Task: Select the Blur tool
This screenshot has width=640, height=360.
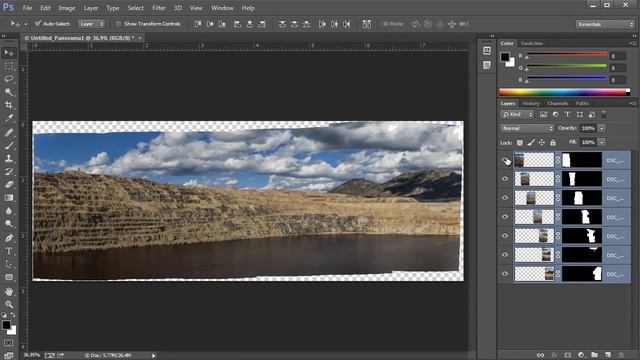Action: 9,211
